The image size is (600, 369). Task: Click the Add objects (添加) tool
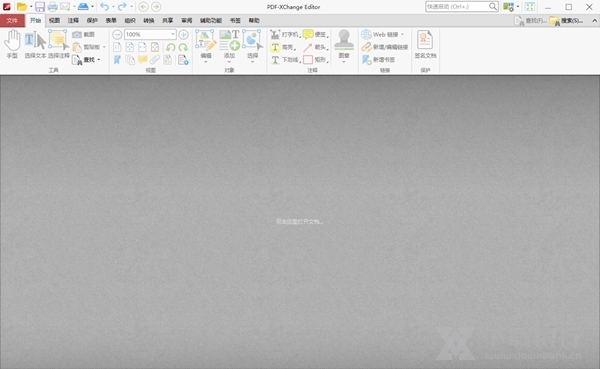(x=229, y=46)
